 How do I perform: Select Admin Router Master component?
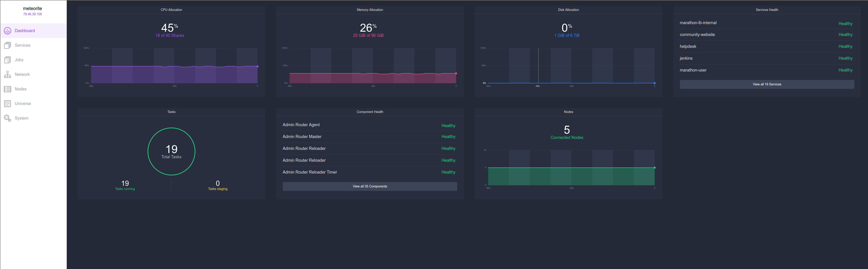[x=302, y=136]
